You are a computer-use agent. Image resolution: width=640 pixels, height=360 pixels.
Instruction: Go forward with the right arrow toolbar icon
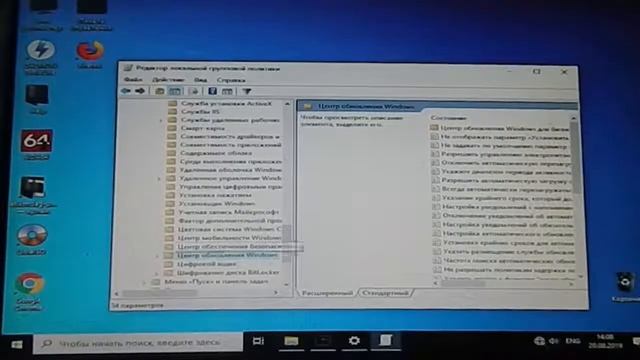pyautogui.click(x=140, y=91)
